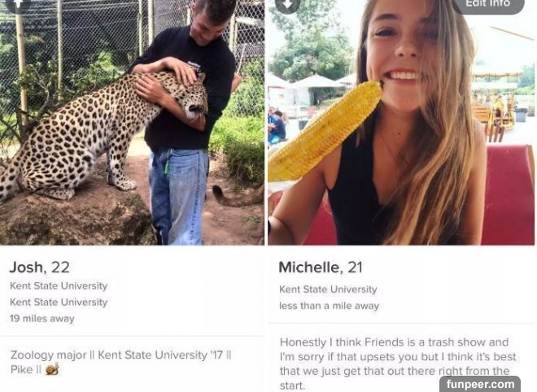The image size is (537, 392).
Task: Tap the arrow icon on Josh's photo
Action: coord(18,4)
